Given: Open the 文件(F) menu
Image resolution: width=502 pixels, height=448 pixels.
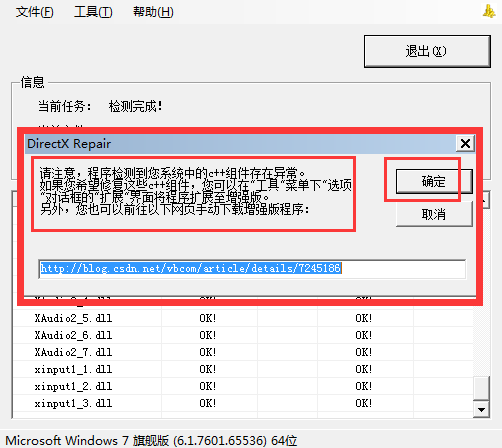Looking at the screenshot, I should pyautogui.click(x=34, y=12).
